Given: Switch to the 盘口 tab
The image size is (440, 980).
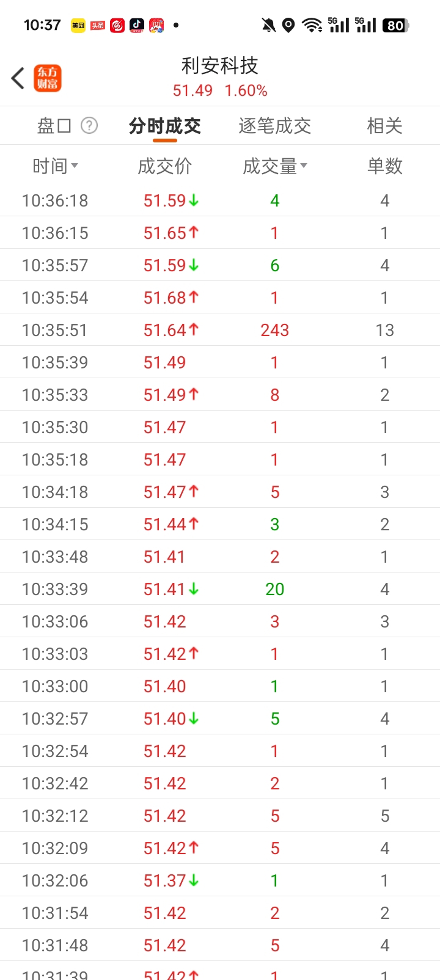Looking at the screenshot, I should pos(54,126).
